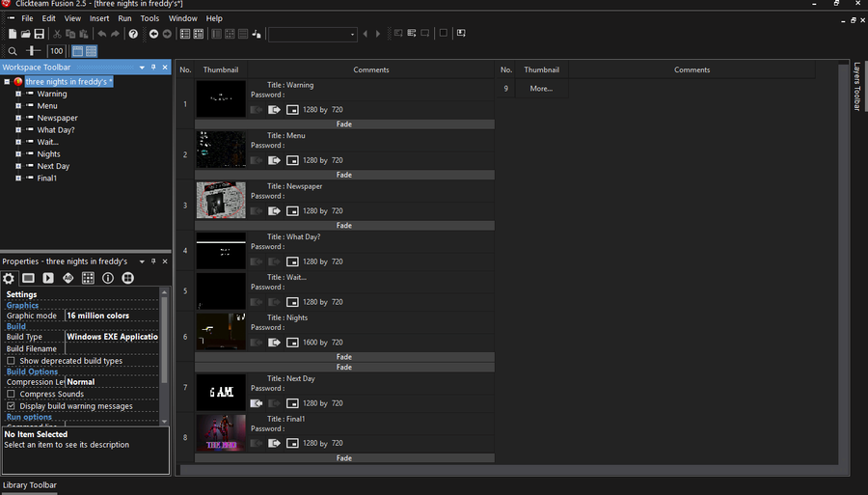The width and height of the screenshot is (868, 495).
Task: Create a new application with the New icon
Action: pos(13,34)
